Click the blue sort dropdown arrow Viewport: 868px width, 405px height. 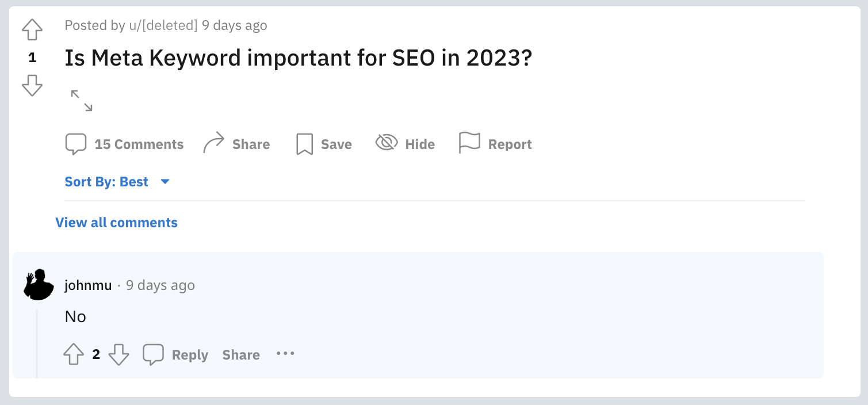165,182
